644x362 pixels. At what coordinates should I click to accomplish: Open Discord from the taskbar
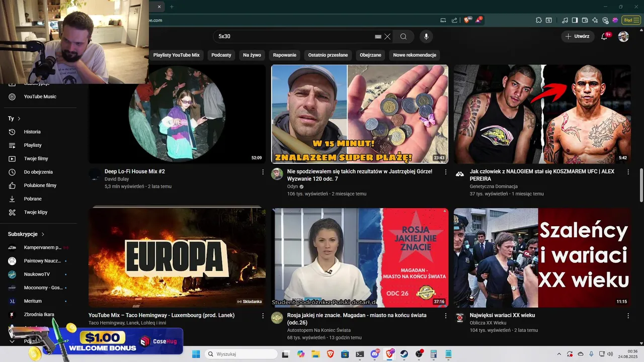375,354
